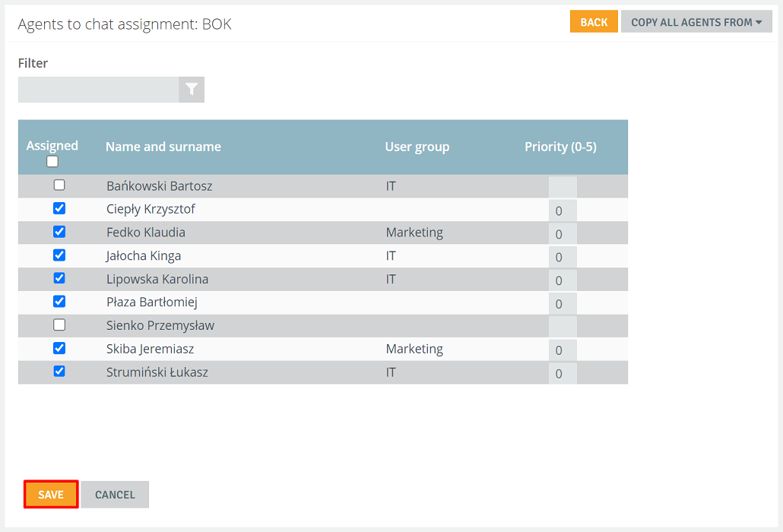Select the name Bańkowski Bartosz
Screen dimensions: 783x532
coord(160,186)
